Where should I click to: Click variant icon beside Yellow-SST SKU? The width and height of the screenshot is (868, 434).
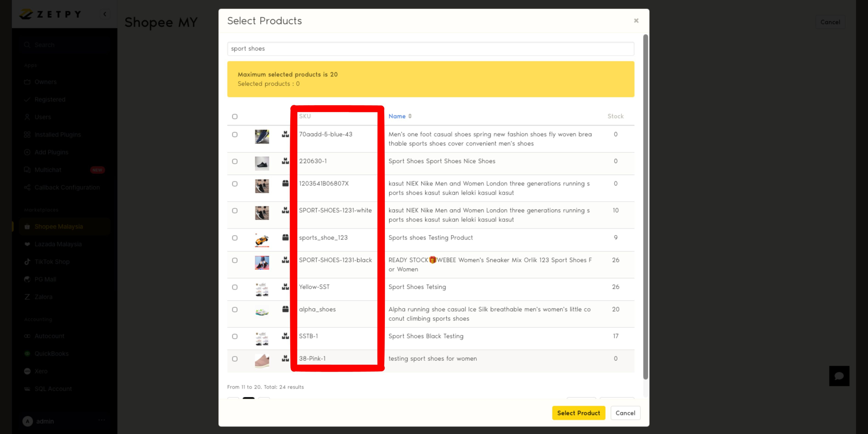(x=285, y=287)
